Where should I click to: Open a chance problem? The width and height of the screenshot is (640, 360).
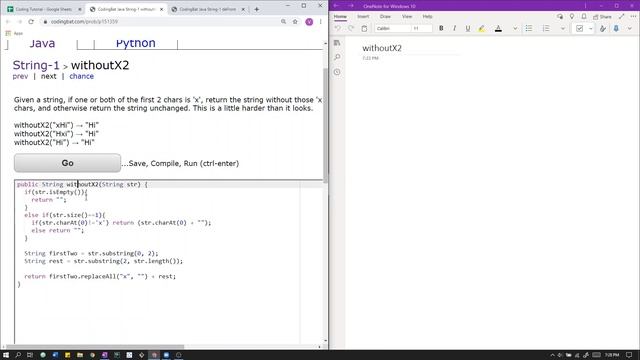point(82,76)
